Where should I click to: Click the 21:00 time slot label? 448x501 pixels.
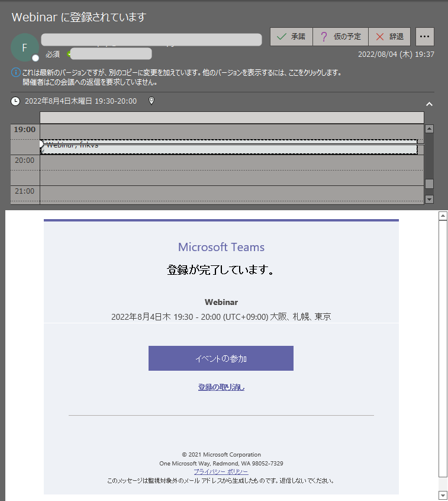25,191
